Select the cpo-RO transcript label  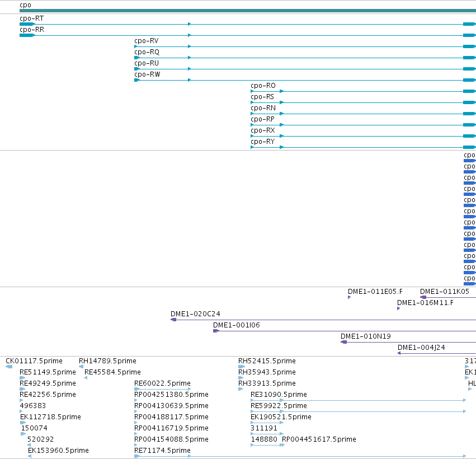click(263, 86)
